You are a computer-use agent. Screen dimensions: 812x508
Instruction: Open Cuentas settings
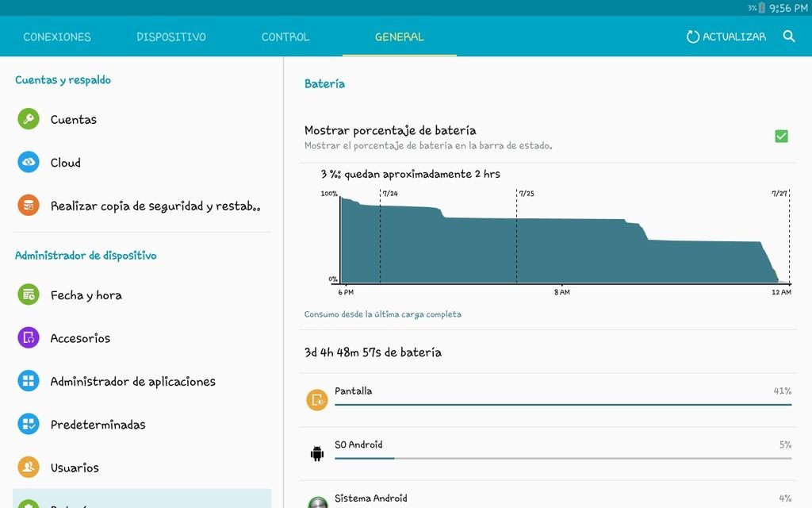click(141, 119)
